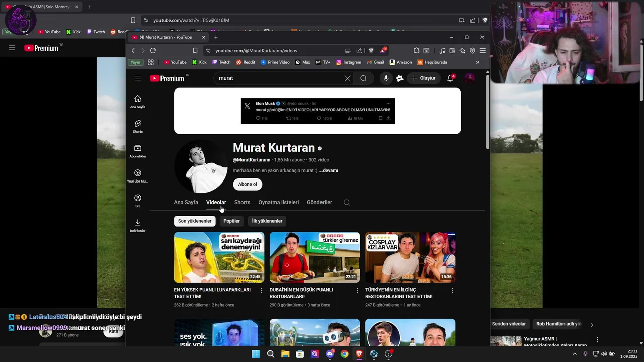Open the AI sparkle icon beside microphone
The width and height of the screenshot is (644, 362).
400,78
